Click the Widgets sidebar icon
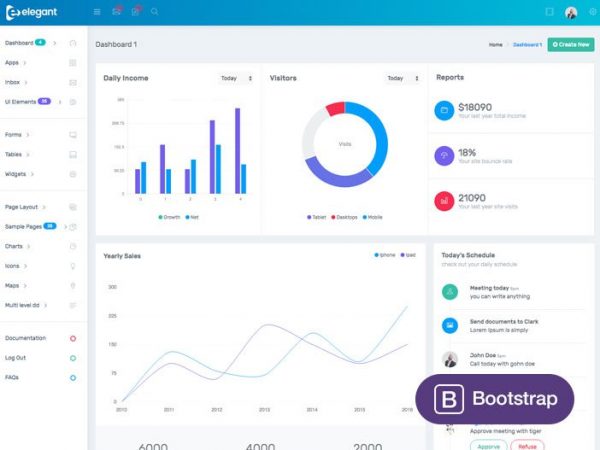 tap(73, 174)
